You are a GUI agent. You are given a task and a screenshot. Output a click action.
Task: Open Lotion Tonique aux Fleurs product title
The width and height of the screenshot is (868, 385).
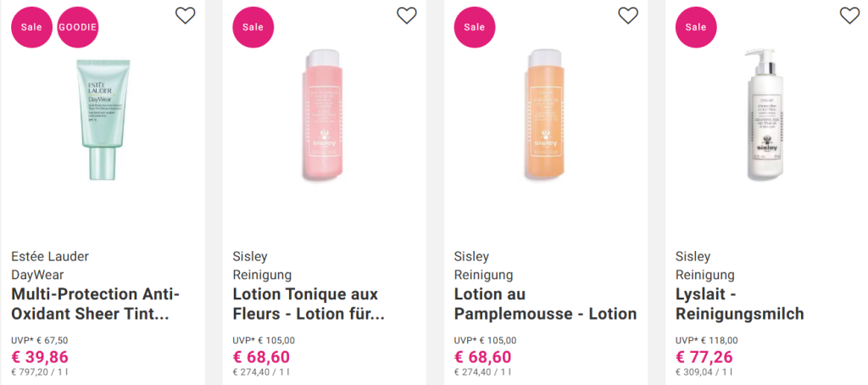pyautogui.click(x=309, y=304)
